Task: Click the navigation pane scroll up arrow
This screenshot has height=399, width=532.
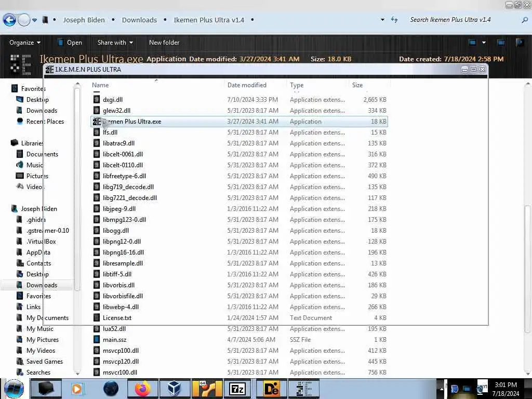Action: coord(77,84)
